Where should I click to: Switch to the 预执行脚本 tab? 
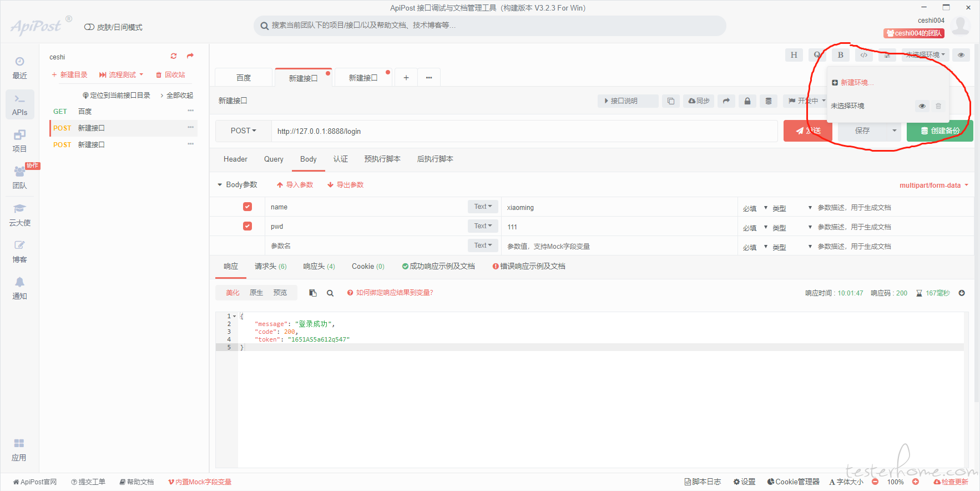pos(382,159)
